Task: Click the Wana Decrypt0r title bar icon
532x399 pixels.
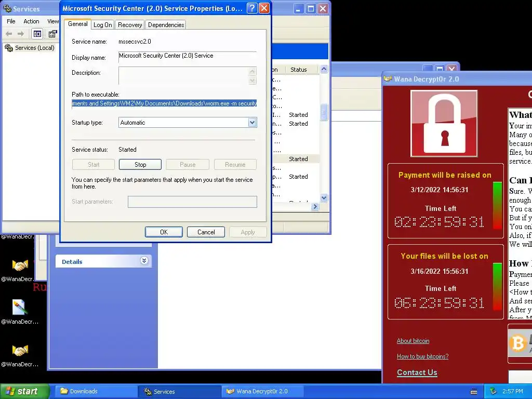Action: (x=388, y=79)
